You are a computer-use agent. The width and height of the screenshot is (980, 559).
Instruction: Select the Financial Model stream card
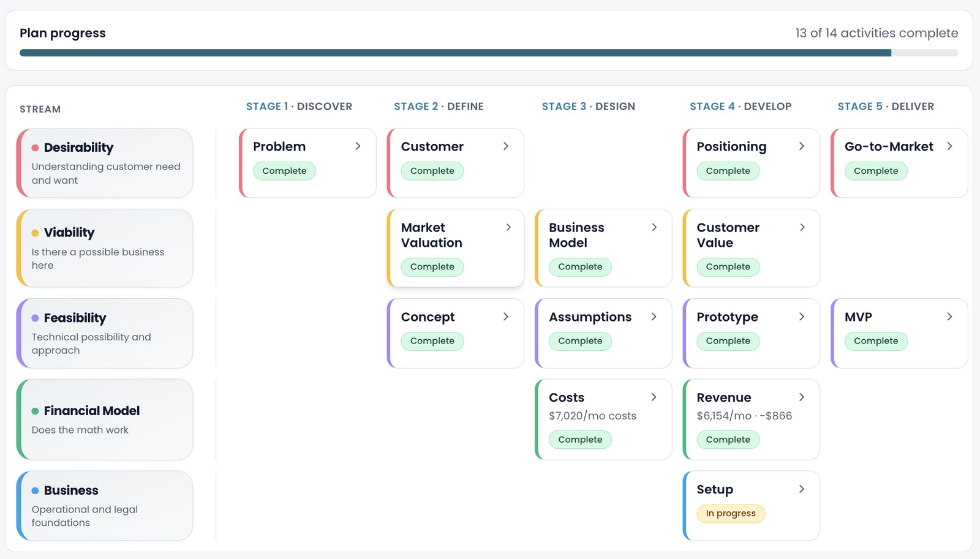pos(105,419)
